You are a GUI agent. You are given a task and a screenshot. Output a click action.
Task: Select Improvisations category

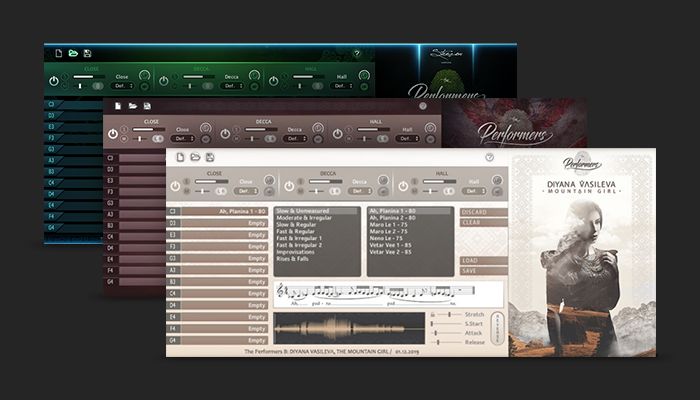click(296, 252)
